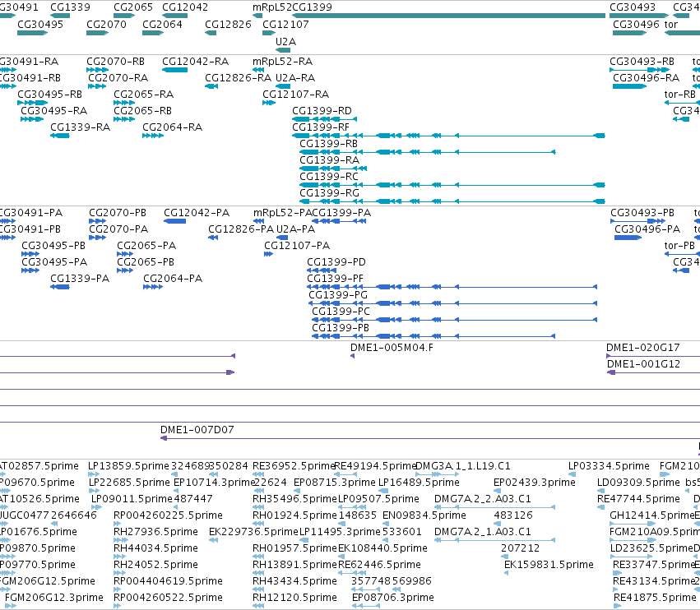Click the GH12414.5prime EST label
700x610 pixels.
(x=652, y=515)
